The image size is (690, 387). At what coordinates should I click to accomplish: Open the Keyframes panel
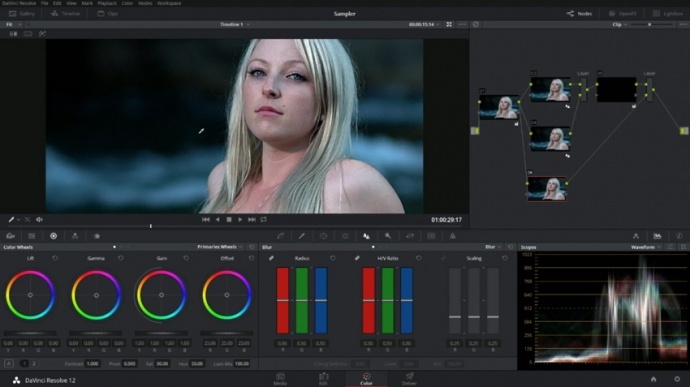click(x=636, y=236)
